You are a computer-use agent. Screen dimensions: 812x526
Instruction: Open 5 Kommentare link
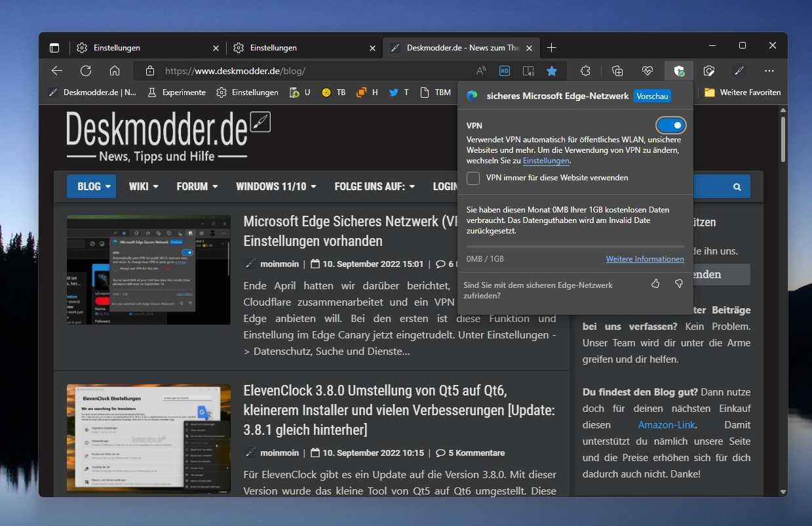tap(470, 453)
